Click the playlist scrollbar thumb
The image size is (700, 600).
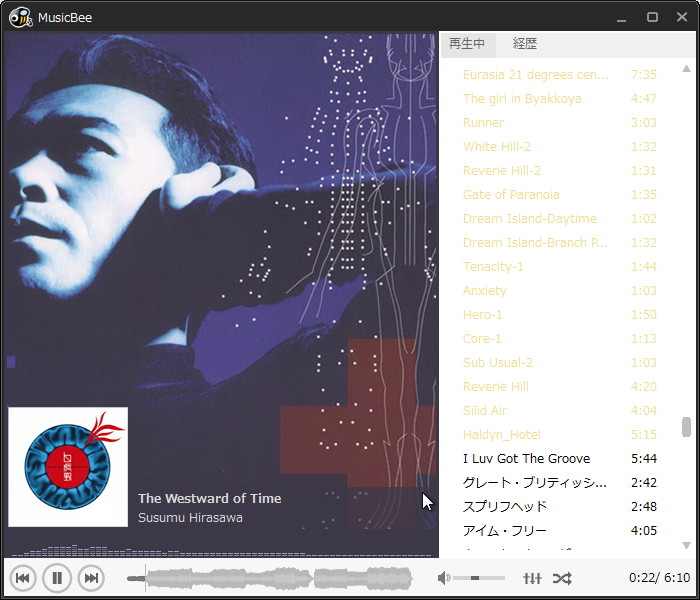pos(686,427)
